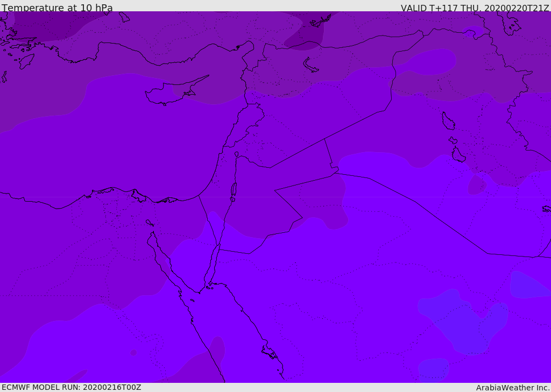This screenshot has width=551, height=392.
Task: Click the 'ECMWF MODEL RUN: 20200216T00Z' text
Action: tap(72, 387)
